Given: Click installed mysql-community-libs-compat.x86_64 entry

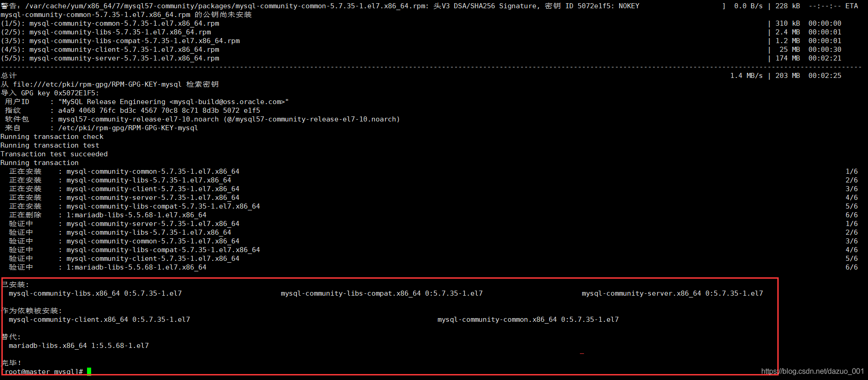Looking at the screenshot, I should pyautogui.click(x=382, y=293).
